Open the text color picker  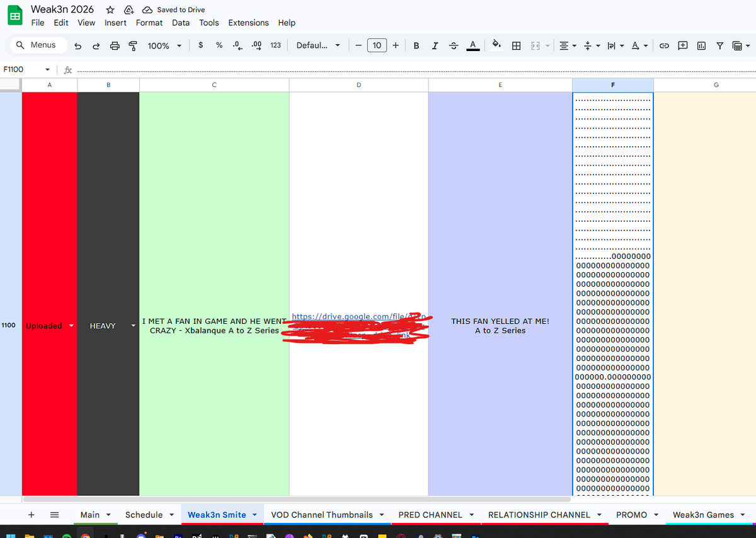pos(472,45)
